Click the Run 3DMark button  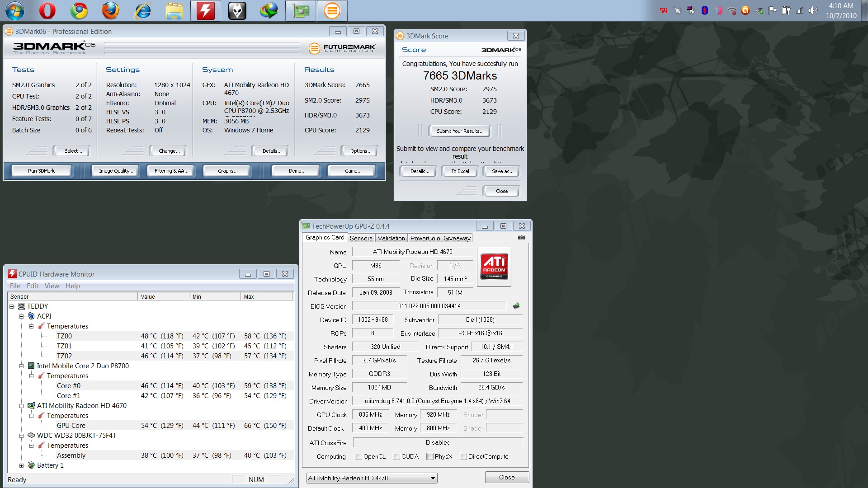pos(41,171)
